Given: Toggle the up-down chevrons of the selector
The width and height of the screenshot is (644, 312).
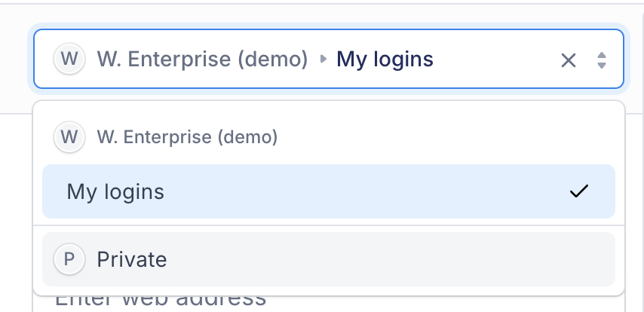Looking at the screenshot, I should (x=602, y=60).
